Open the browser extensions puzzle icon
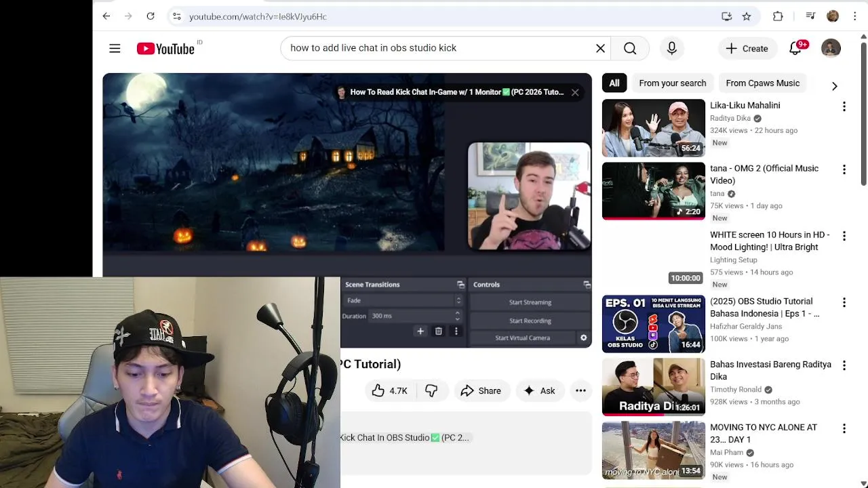 click(x=778, y=16)
